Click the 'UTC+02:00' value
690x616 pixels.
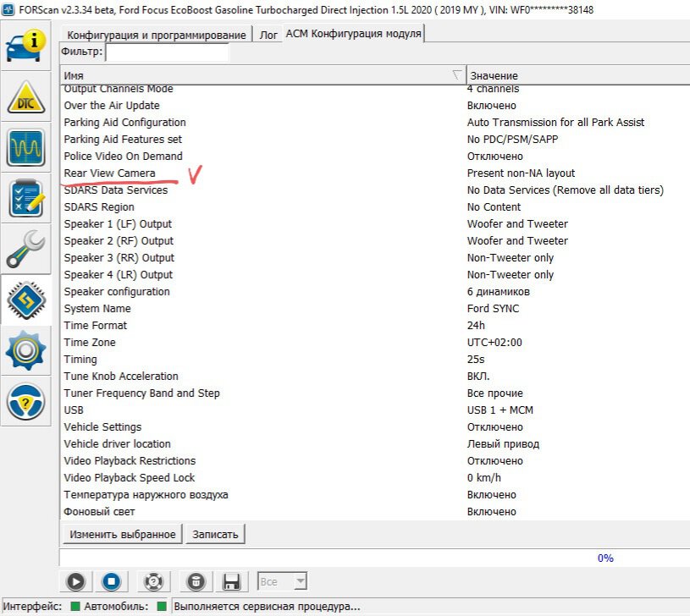click(494, 343)
